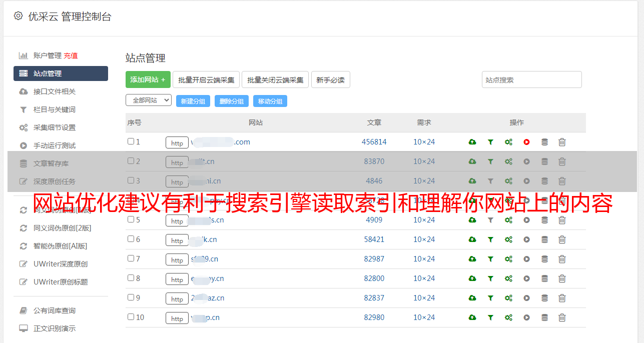
Task: Open 采集细节设置 sidebar item
Action: (x=55, y=127)
